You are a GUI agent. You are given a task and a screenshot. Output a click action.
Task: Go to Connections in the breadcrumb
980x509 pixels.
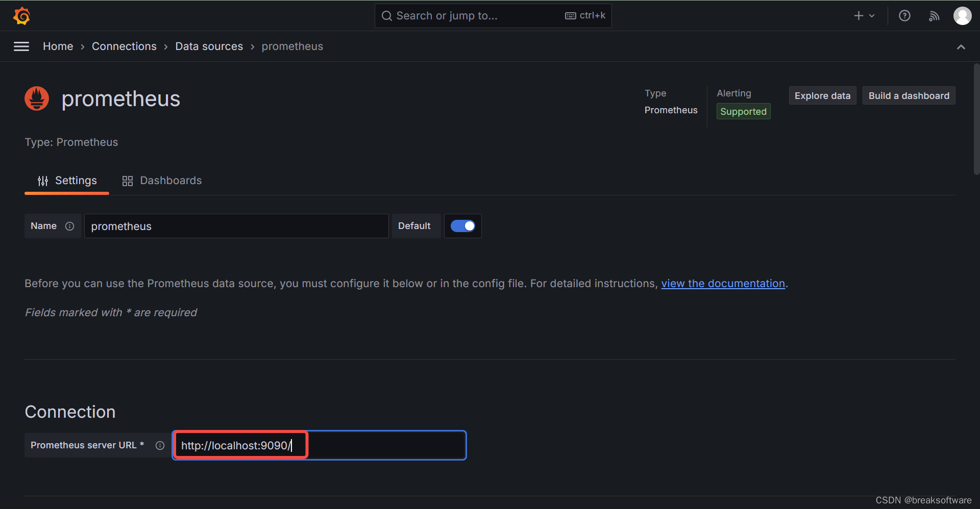point(124,46)
